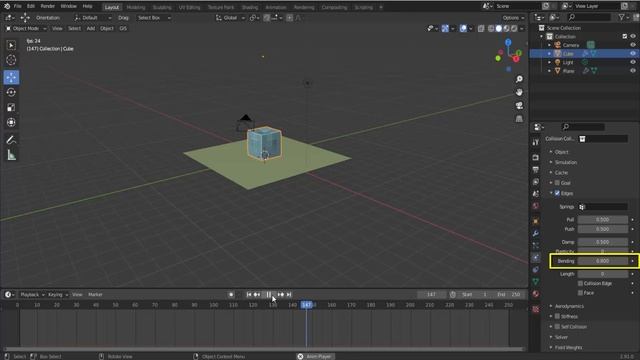Enable the Goal checkbox
This screenshot has height=360, width=640.
click(557, 183)
